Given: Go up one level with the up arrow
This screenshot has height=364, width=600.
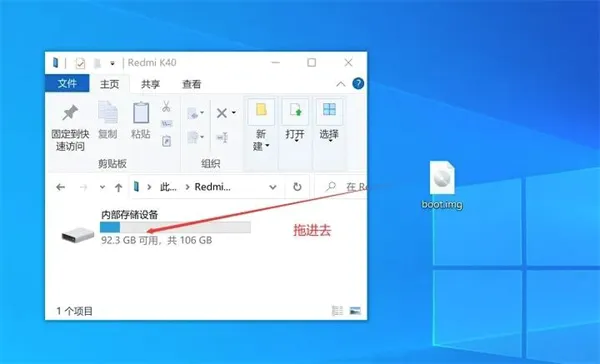Looking at the screenshot, I should [118, 187].
